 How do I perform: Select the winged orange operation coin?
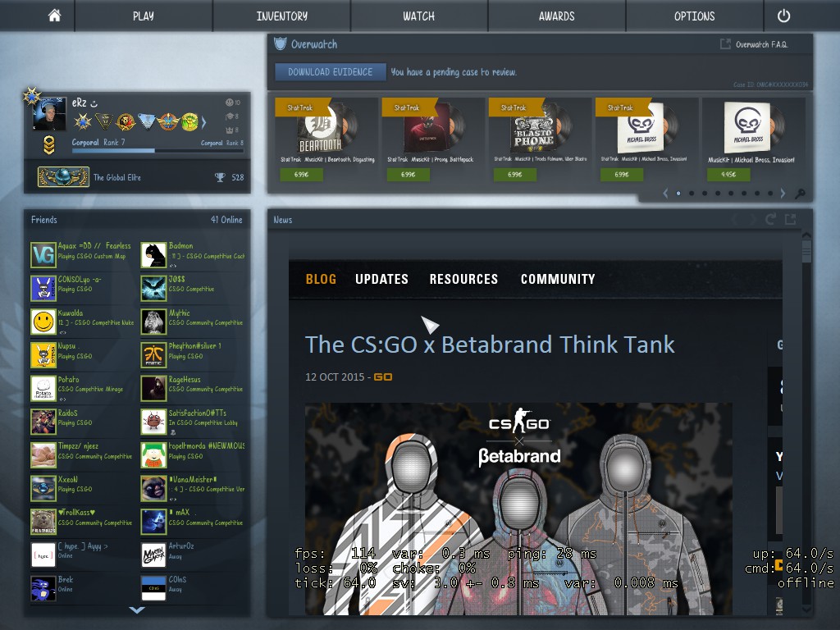[168, 121]
